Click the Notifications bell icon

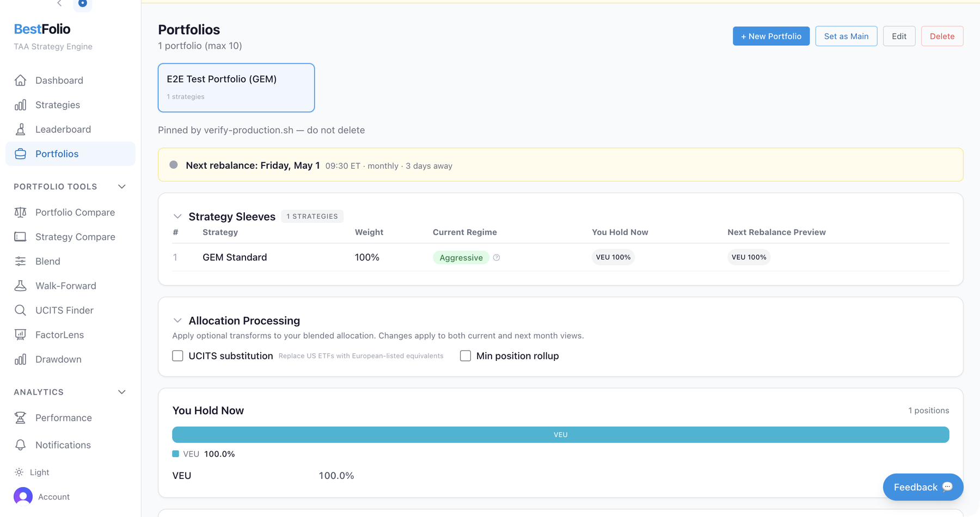(20, 445)
